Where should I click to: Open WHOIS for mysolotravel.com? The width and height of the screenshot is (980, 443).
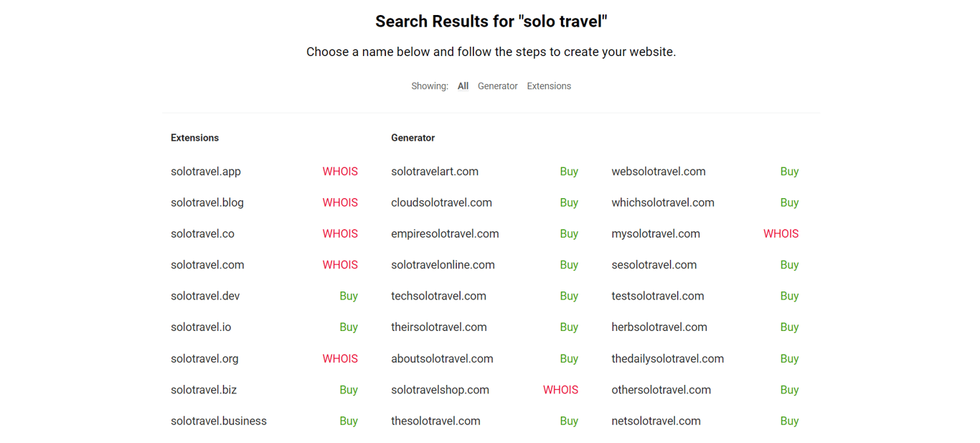point(781,233)
